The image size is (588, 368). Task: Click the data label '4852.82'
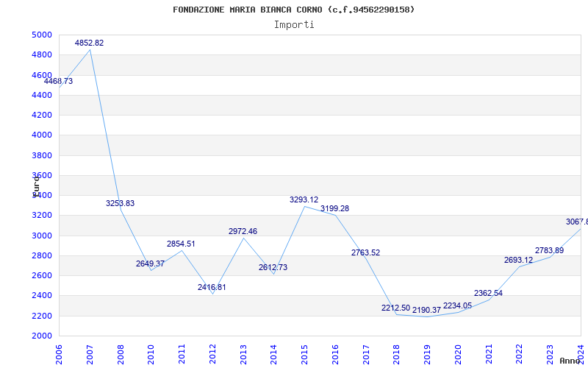[x=89, y=43]
